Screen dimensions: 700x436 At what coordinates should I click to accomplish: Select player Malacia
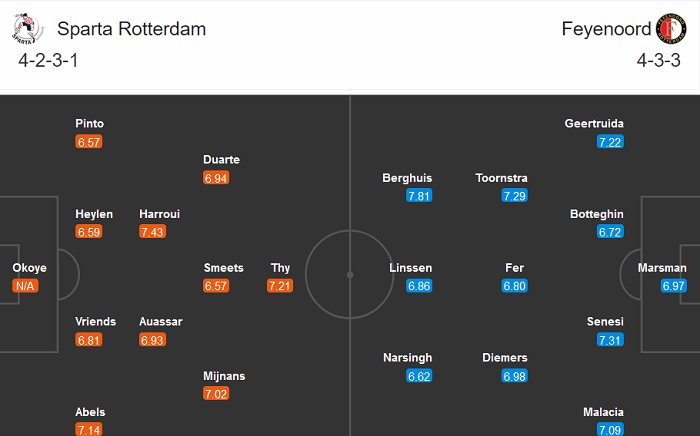pos(603,412)
